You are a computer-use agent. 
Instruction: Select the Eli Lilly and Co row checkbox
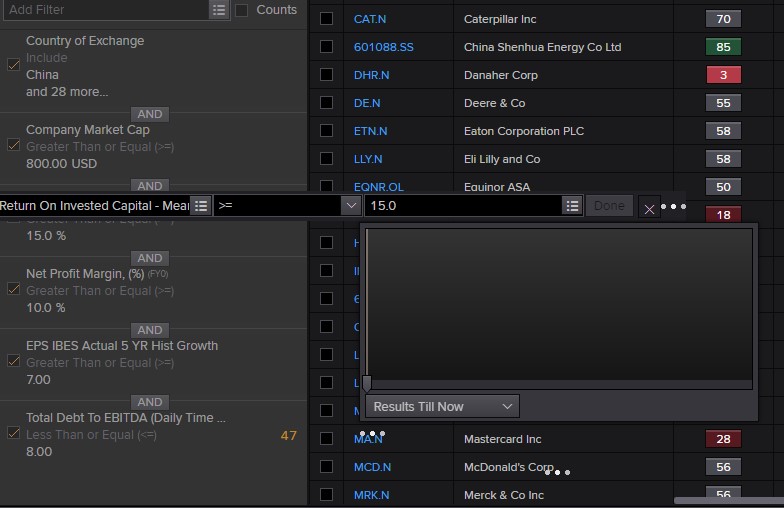(326, 159)
